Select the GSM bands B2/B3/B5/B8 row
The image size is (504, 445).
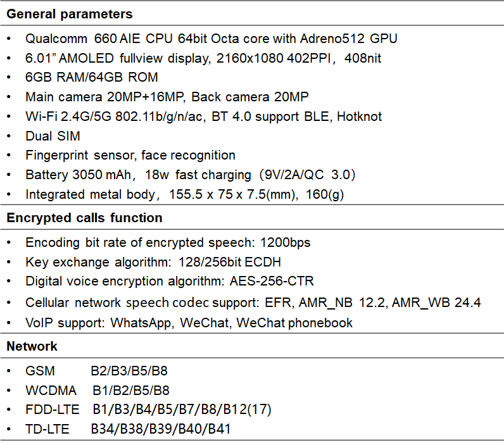tap(96, 371)
